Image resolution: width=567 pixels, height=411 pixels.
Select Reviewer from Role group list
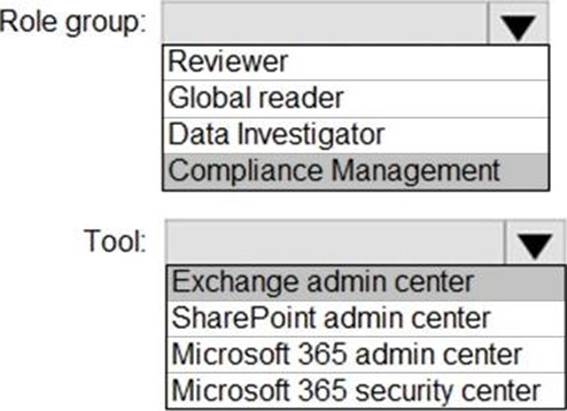[x=356, y=63]
